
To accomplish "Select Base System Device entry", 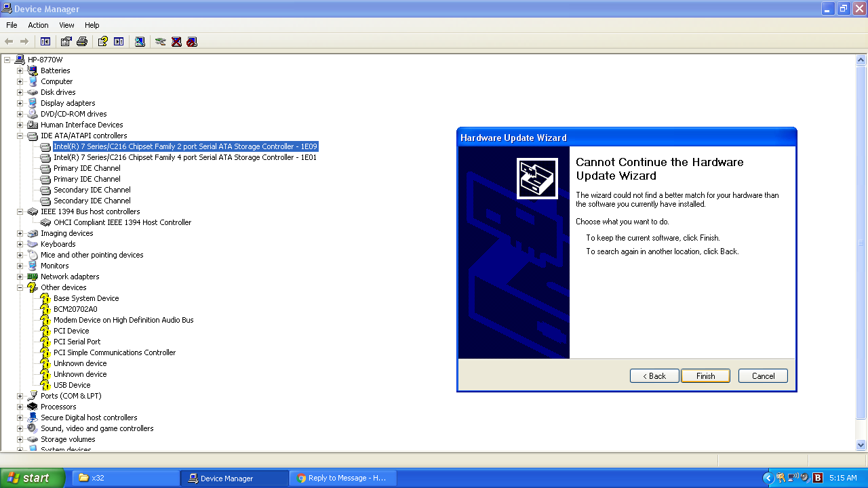I will click(x=86, y=298).
